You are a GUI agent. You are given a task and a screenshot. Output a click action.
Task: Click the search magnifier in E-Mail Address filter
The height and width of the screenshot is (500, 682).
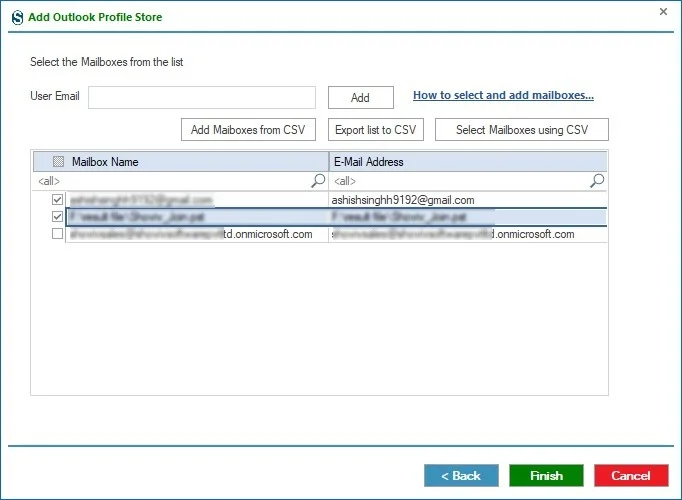[597, 181]
